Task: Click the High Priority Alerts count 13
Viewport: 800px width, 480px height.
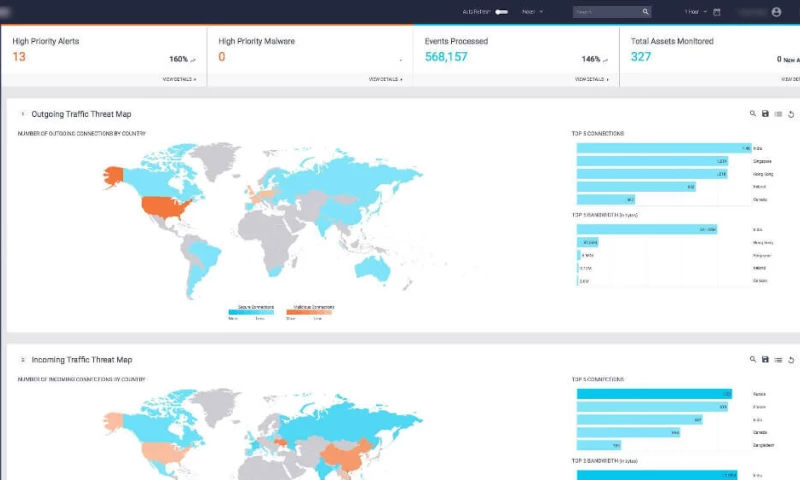Action: [19, 57]
